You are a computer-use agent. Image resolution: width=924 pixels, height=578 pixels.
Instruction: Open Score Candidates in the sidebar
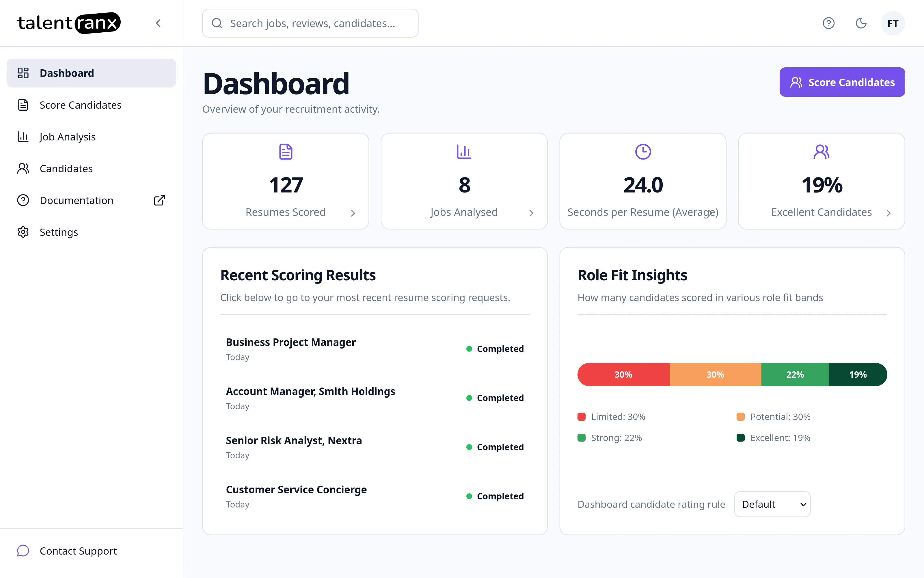pyautogui.click(x=91, y=105)
